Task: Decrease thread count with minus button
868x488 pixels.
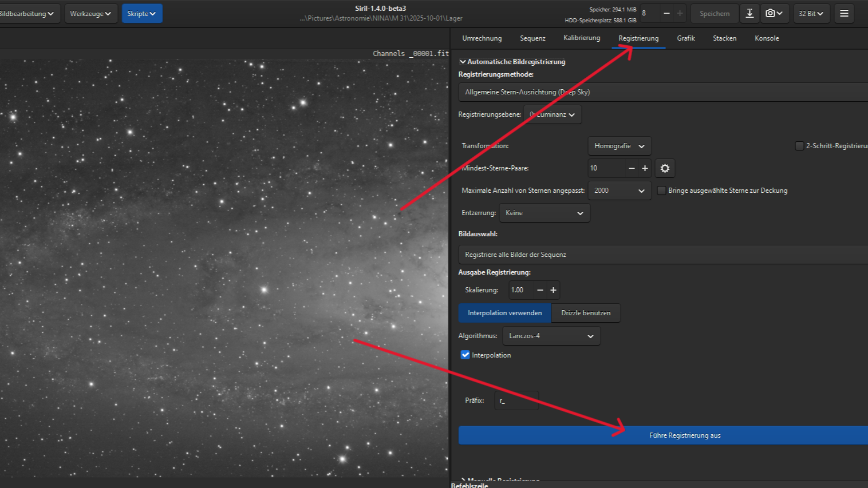Action: coord(666,13)
